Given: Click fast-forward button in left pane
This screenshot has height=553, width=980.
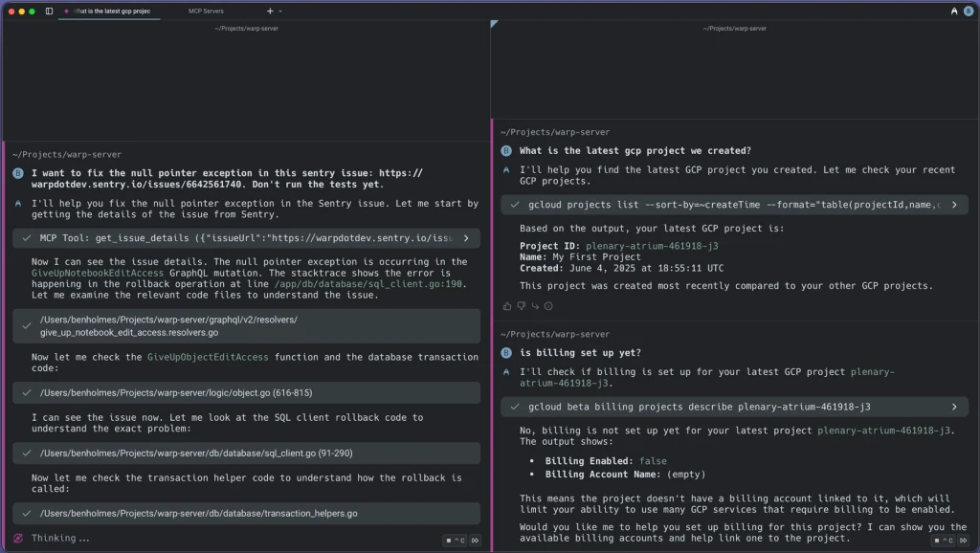Looking at the screenshot, I should click(x=475, y=540).
